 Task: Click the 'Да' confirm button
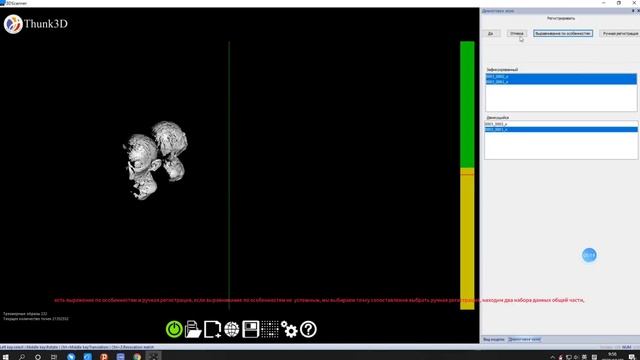pyautogui.click(x=491, y=33)
